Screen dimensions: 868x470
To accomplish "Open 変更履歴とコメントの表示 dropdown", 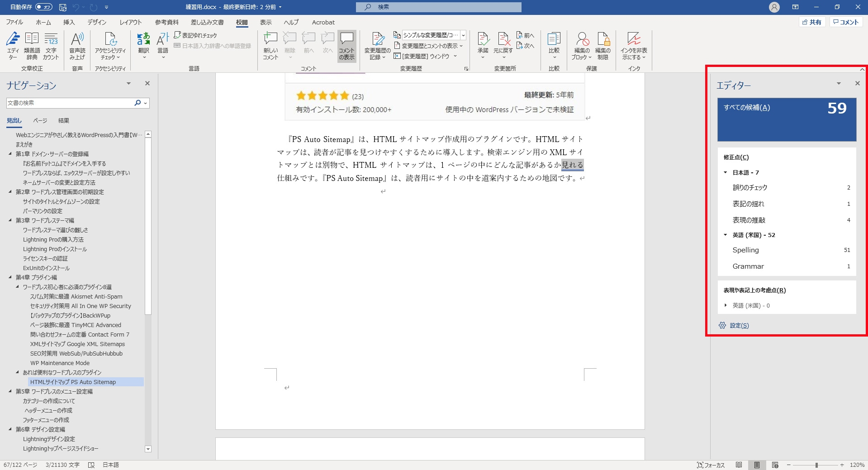I will [428, 46].
